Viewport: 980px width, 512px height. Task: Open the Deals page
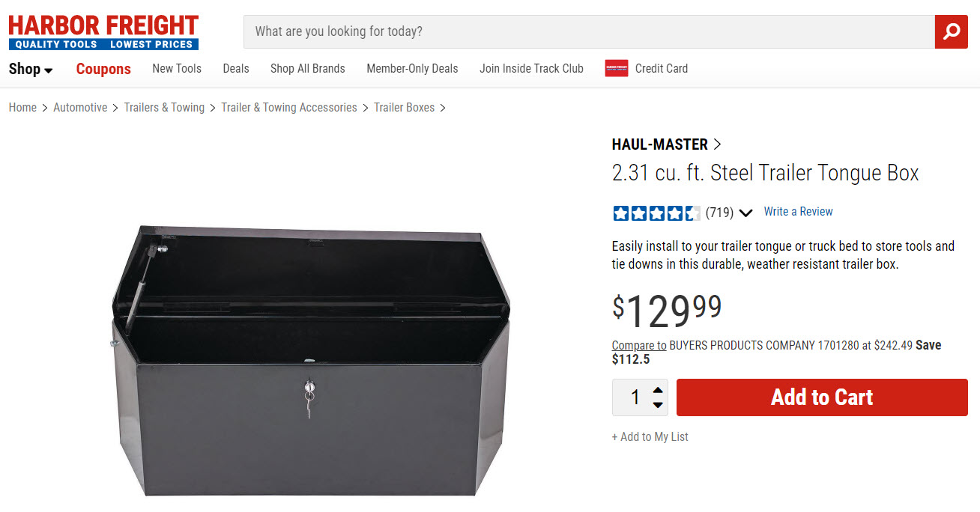click(236, 69)
